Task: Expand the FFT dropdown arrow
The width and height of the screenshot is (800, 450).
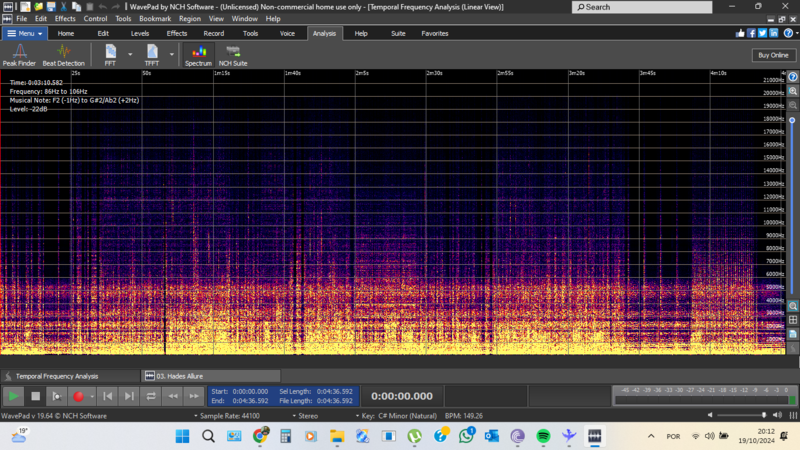Action: (130, 55)
